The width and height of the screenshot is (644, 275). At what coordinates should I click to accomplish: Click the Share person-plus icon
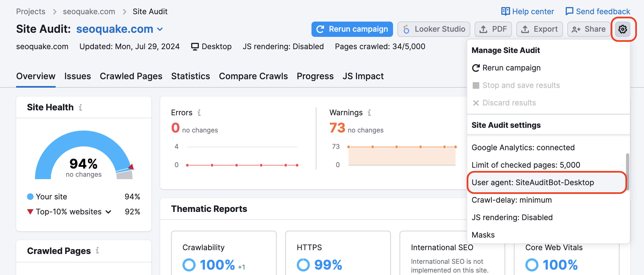pos(576,29)
